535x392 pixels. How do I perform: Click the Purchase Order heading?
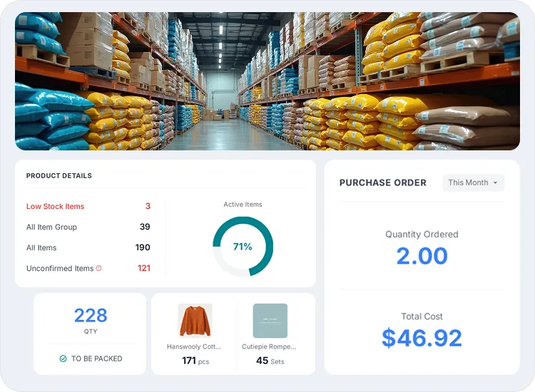coord(382,183)
